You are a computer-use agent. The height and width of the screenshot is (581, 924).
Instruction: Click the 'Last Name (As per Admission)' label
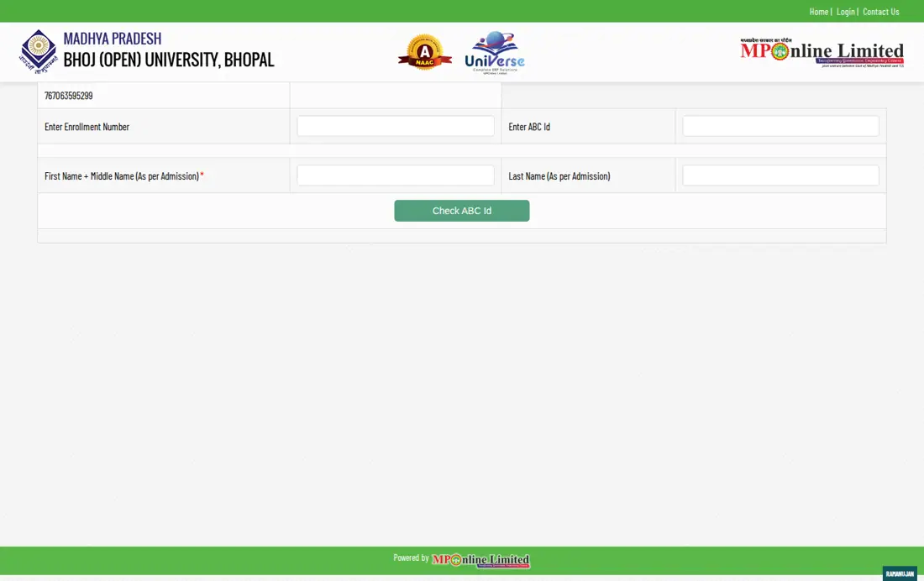click(559, 176)
